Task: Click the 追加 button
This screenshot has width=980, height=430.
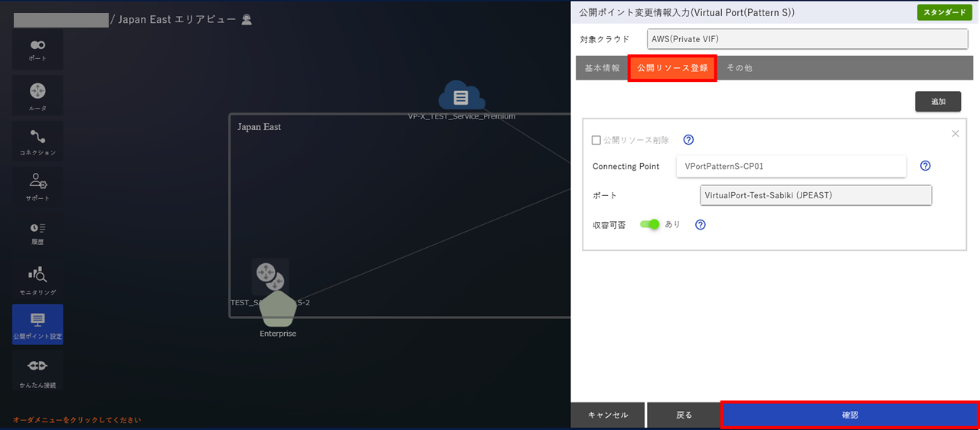Action: click(938, 102)
